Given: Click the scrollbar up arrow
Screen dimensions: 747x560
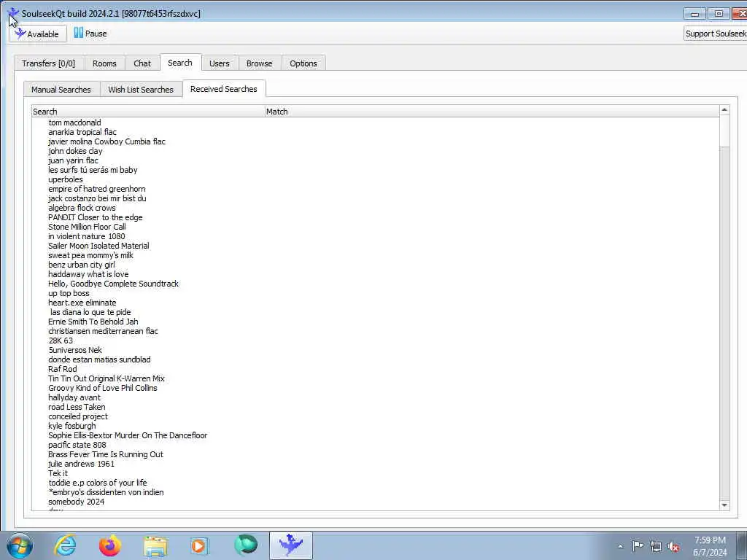Looking at the screenshot, I should tap(724, 110).
